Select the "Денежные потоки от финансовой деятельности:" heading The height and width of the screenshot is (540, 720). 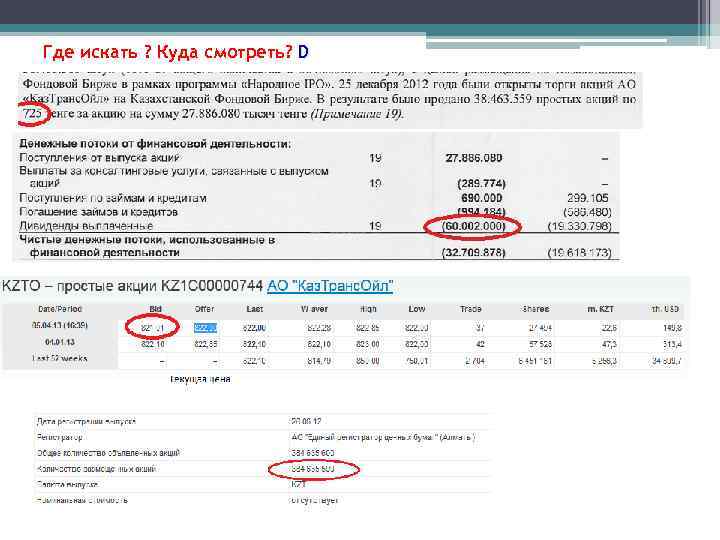point(155,144)
